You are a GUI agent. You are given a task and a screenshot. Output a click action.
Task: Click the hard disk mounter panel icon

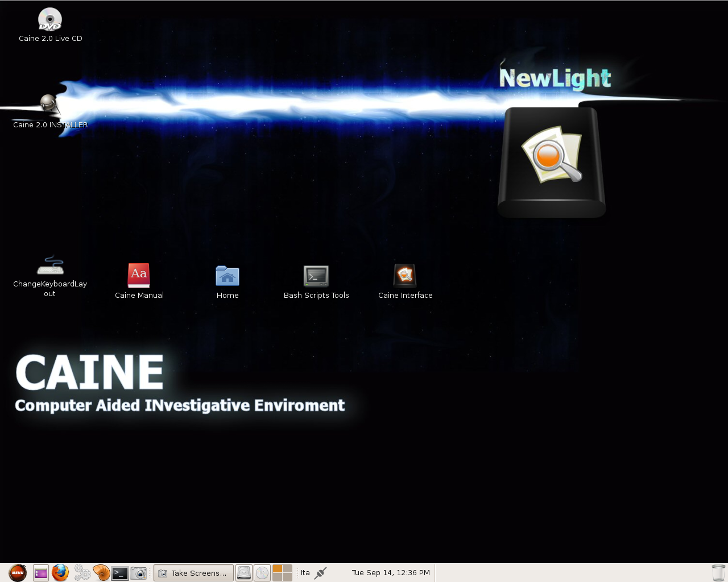pyautogui.click(x=244, y=573)
